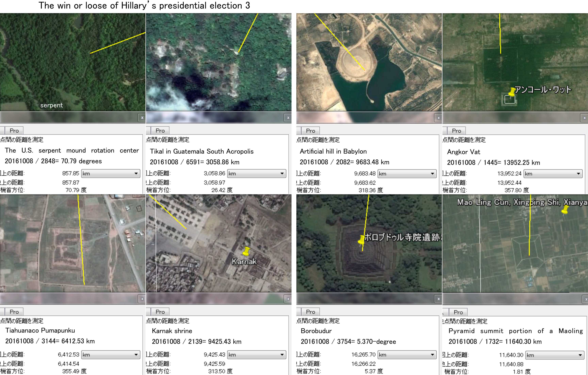
Task: Close the ruler window under Borobudur map
Action: [x=439, y=299]
